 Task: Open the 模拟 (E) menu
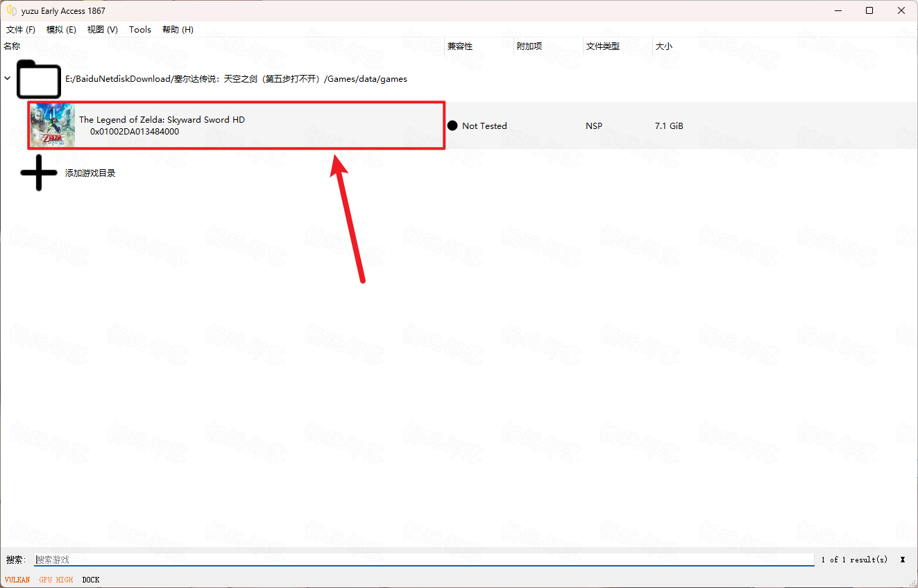(x=61, y=30)
